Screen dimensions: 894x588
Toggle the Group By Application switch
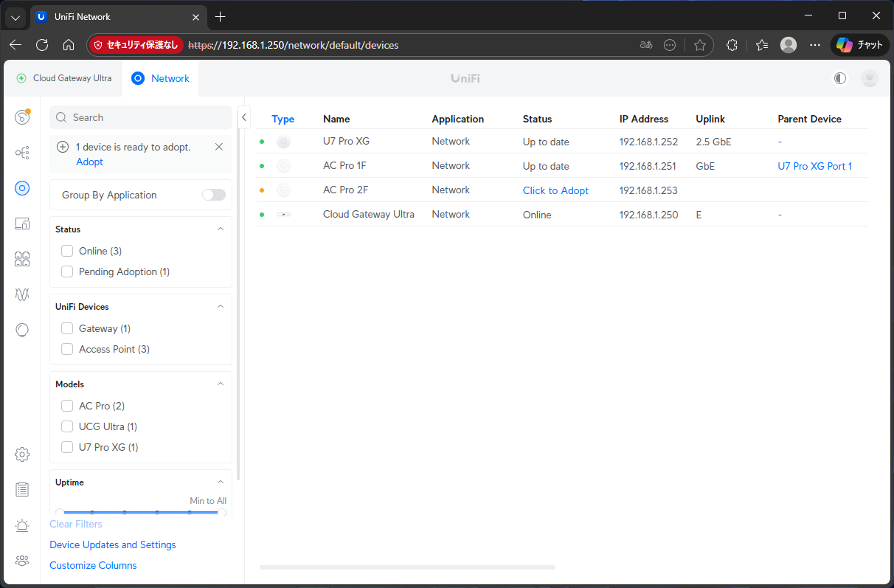tap(214, 195)
